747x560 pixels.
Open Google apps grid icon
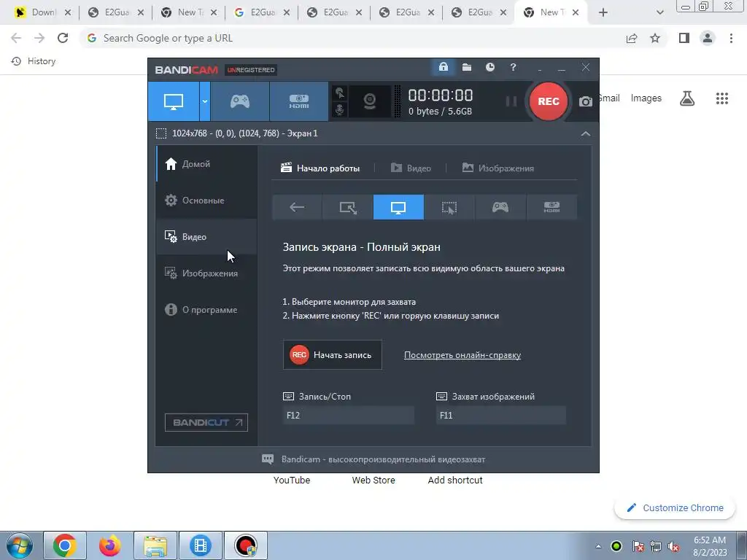pos(722,98)
